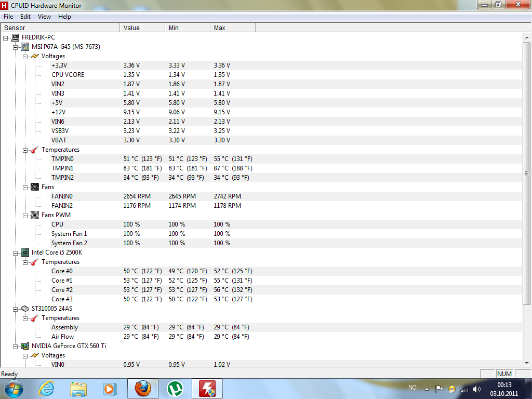532x399 pixels.
Task: Collapse the Fans node
Action: [25, 187]
